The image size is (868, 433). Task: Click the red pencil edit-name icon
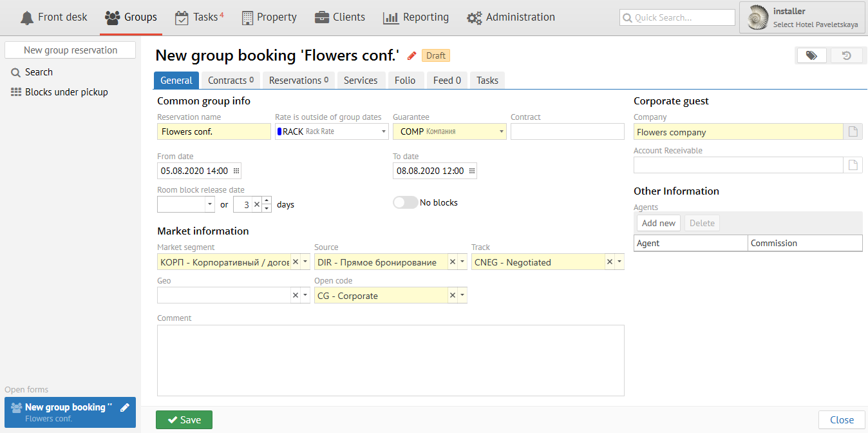(412, 56)
